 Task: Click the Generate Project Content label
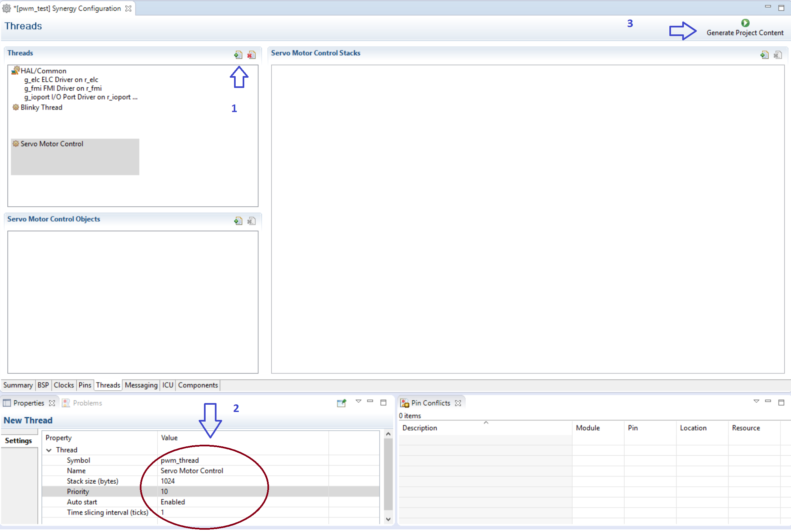click(x=745, y=33)
